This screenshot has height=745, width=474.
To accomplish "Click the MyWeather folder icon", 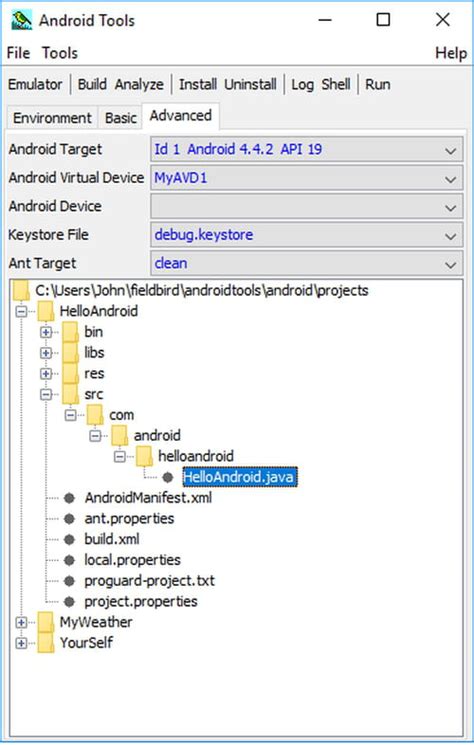I will click(46, 622).
